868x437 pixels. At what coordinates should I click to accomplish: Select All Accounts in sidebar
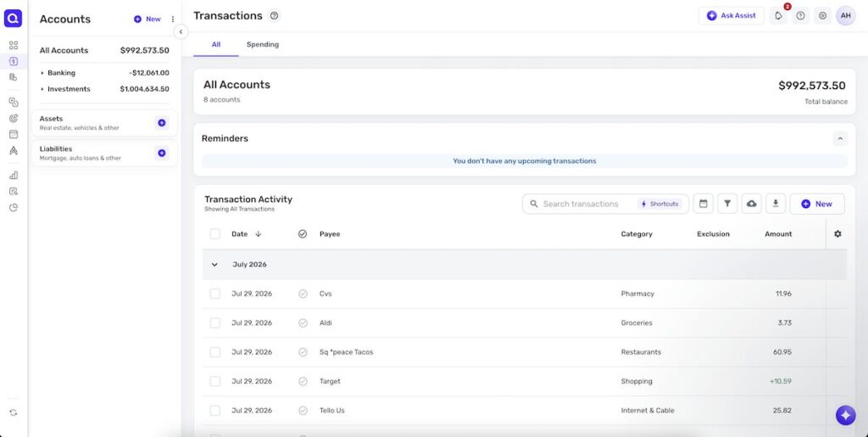(104, 50)
